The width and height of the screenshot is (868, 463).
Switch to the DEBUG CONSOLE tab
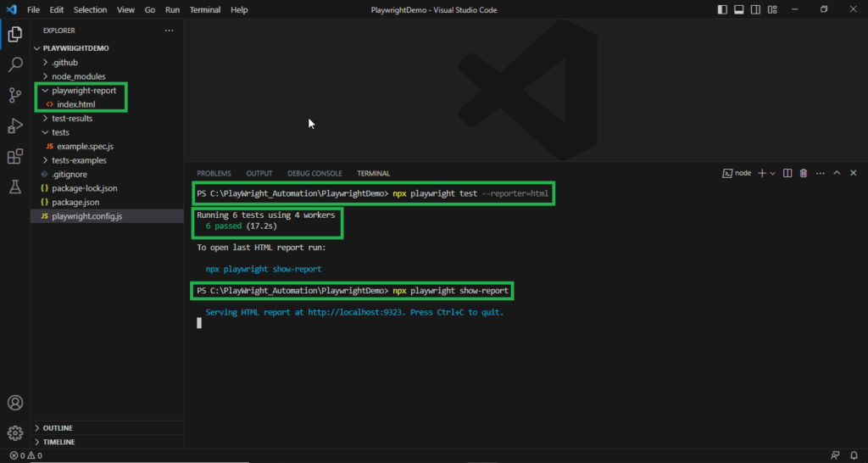[x=314, y=173]
